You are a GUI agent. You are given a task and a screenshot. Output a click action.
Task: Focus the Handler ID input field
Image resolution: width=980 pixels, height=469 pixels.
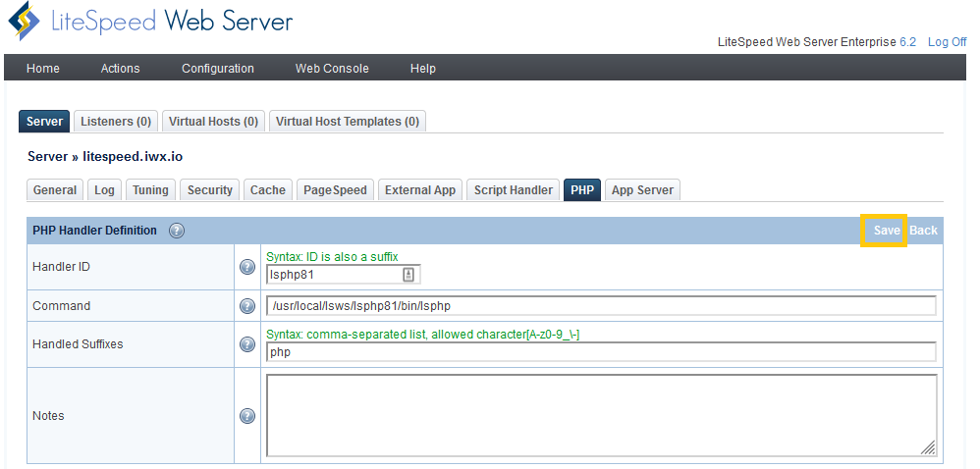(343, 274)
